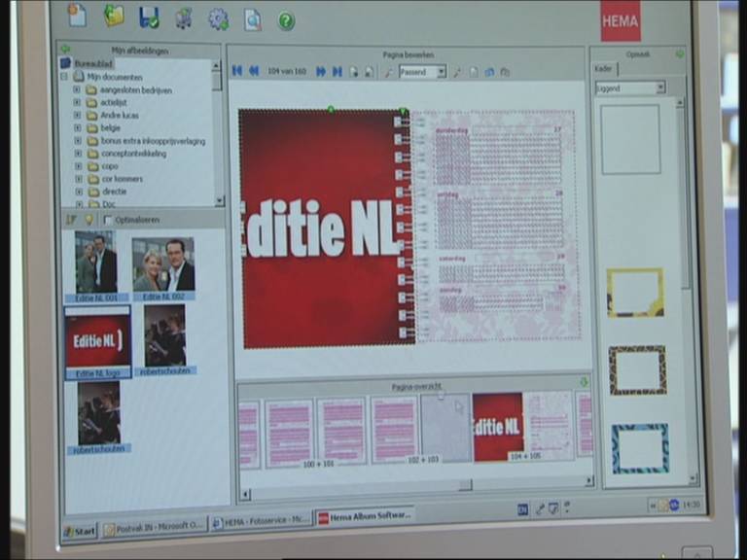Open the green help question mark

tap(286, 20)
